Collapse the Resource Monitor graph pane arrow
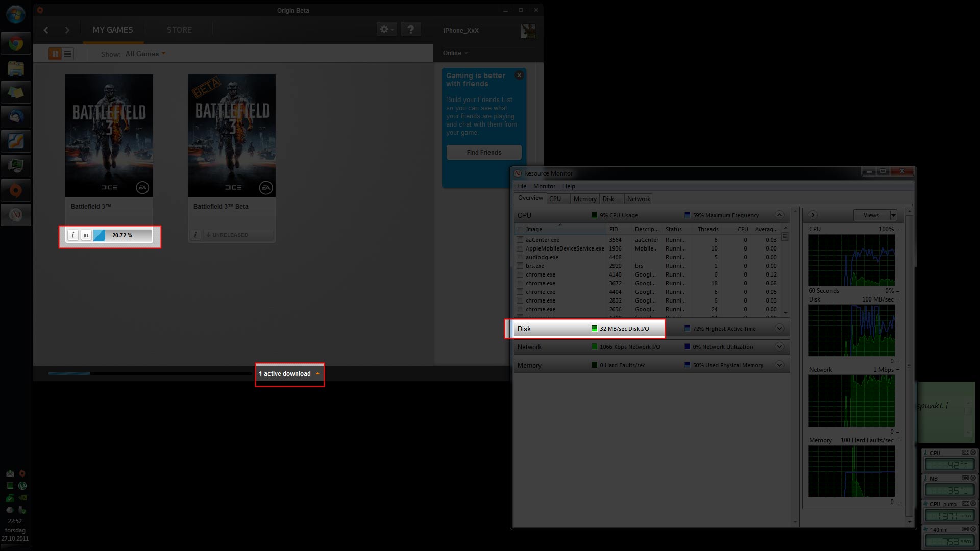Screen dimensions: 980x551 tap(813, 215)
